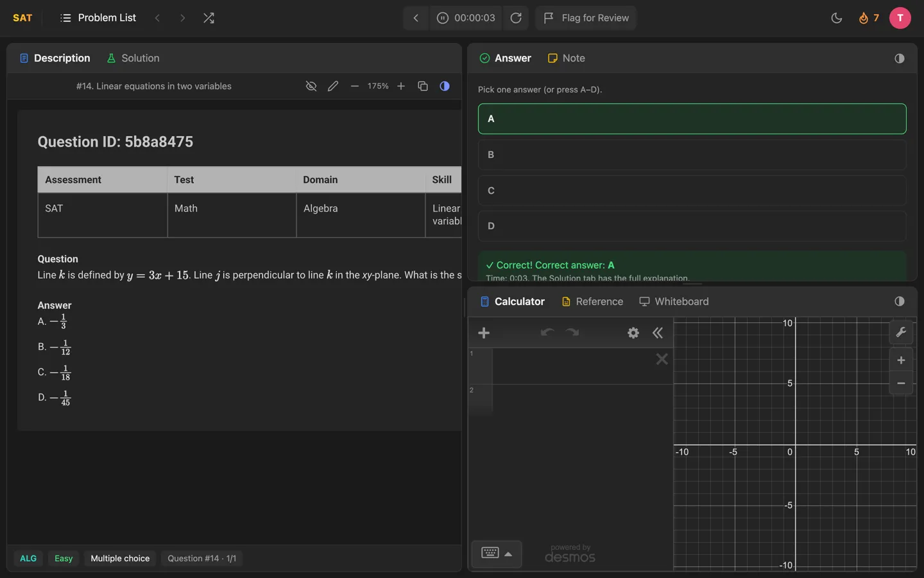Go to previous problem arrow in top bar
This screenshot has width=924, height=578.
(157, 18)
